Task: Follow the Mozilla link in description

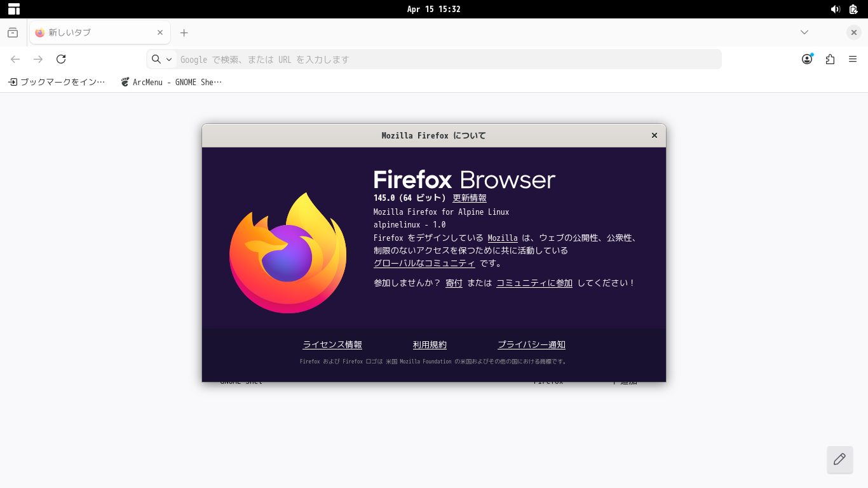Action: point(503,238)
